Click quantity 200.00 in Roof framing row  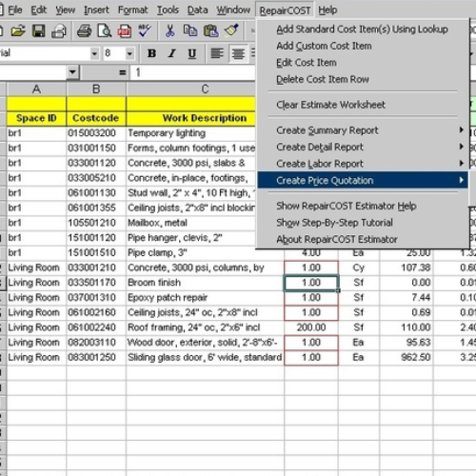pos(311,327)
